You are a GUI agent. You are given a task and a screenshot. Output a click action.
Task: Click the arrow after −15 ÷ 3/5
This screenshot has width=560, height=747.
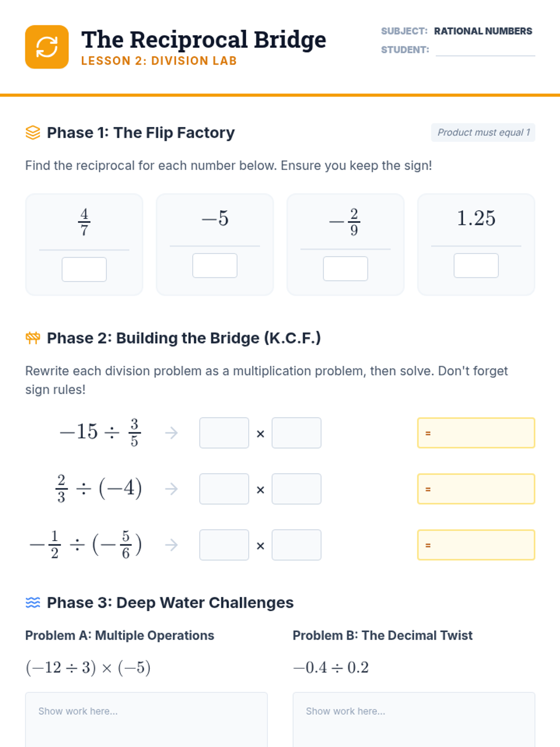tap(171, 433)
